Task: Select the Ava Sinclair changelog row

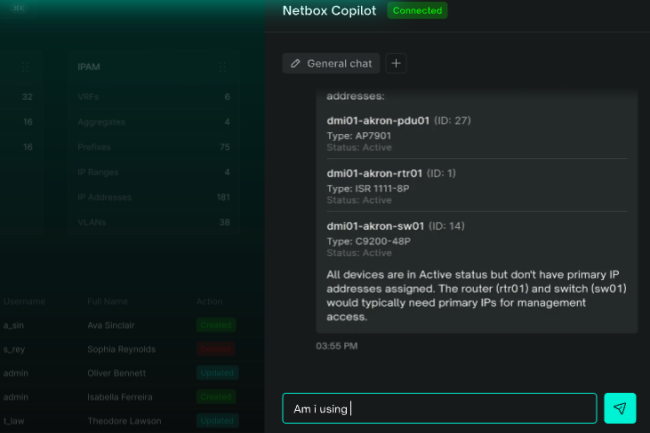Action: point(119,325)
